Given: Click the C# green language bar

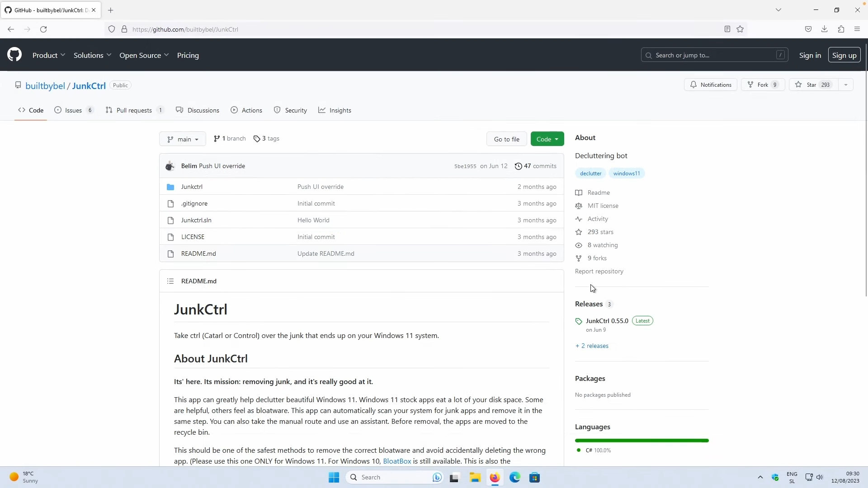Looking at the screenshot, I should 642,441.
